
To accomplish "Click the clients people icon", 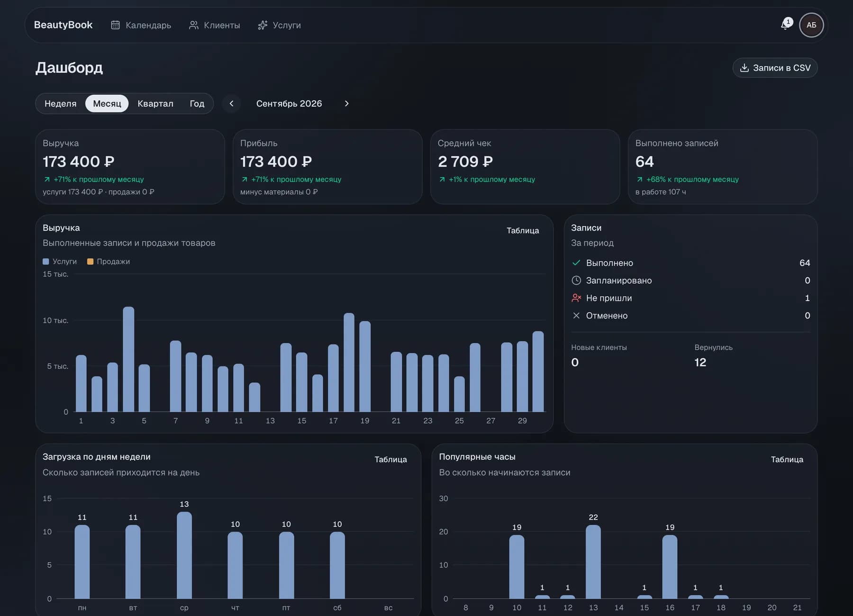I will click(193, 25).
